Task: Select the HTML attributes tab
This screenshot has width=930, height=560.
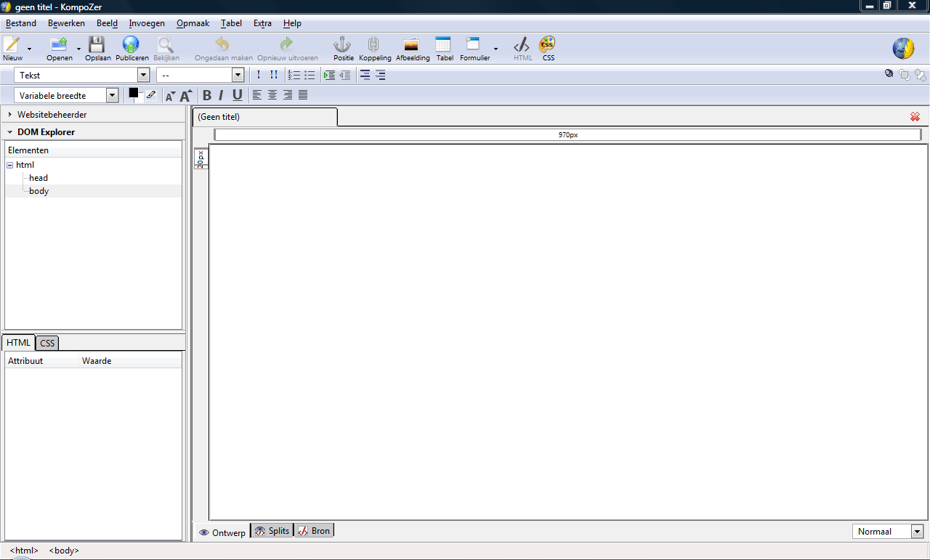Action: 19,343
